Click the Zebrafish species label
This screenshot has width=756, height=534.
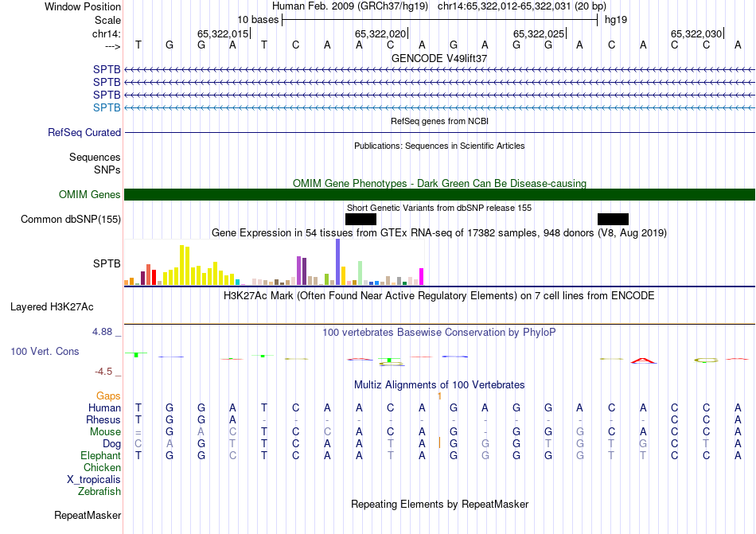(x=99, y=492)
